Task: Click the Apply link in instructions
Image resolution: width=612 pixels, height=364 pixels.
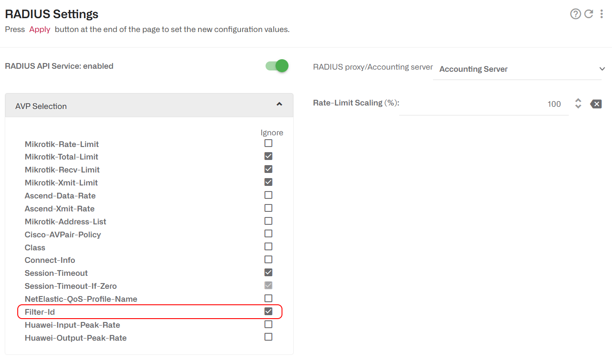Action: coord(40,29)
